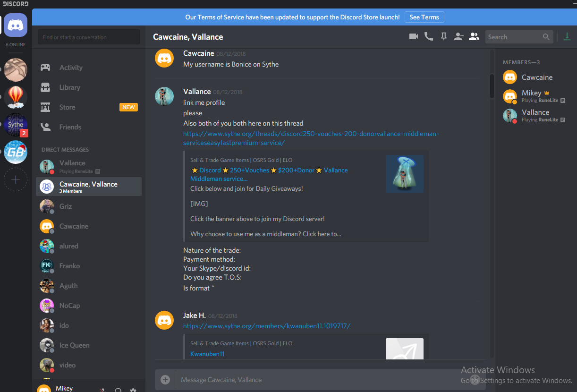Open the hot air balloon server
Viewport: 577px width, 392px height.
pyautogui.click(x=16, y=97)
